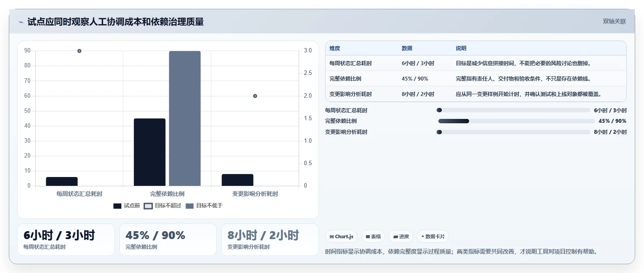Click the 完整依赖比例 目标不低于 bar
The width and height of the screenshot is (644, 273).
click(185, 118)
